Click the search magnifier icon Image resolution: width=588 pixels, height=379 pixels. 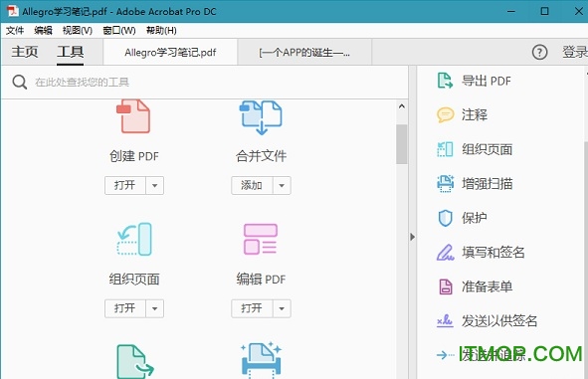click(x=20, y=83)
